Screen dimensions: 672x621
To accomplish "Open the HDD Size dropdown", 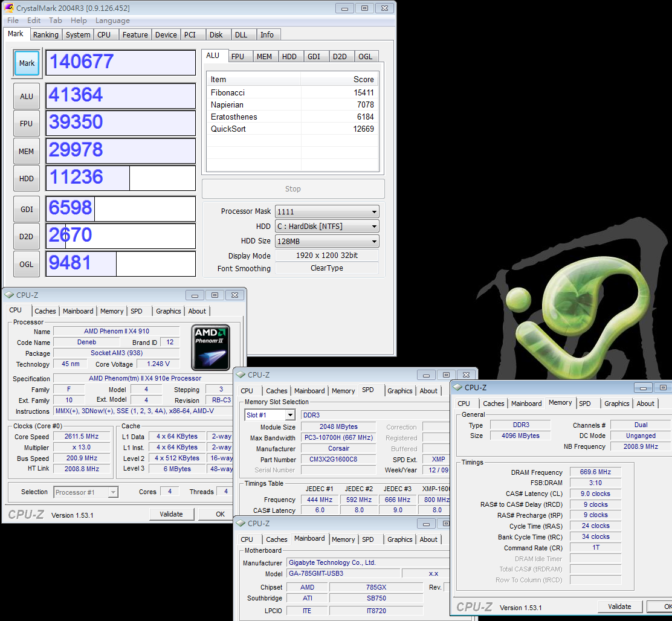I will coord(327,241).
